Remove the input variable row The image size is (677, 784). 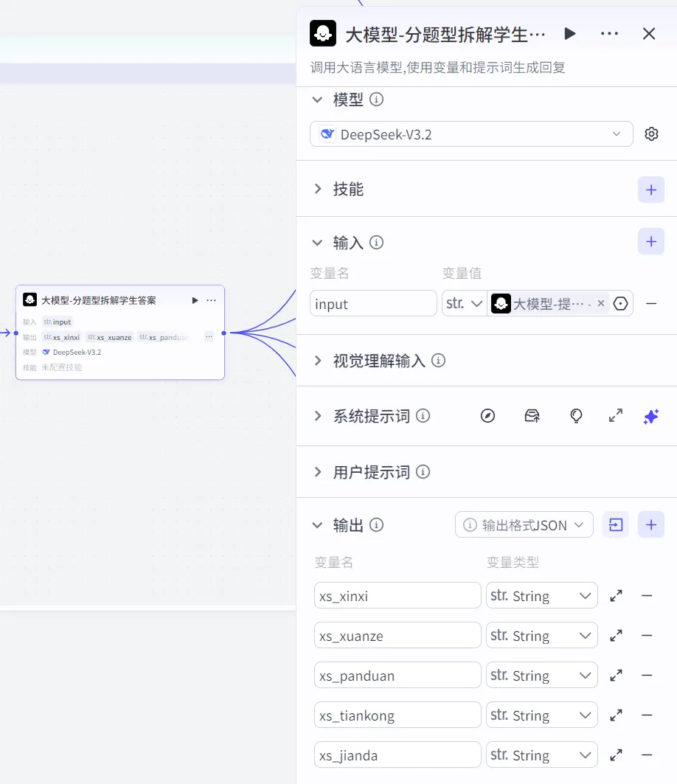pos(651,304)
